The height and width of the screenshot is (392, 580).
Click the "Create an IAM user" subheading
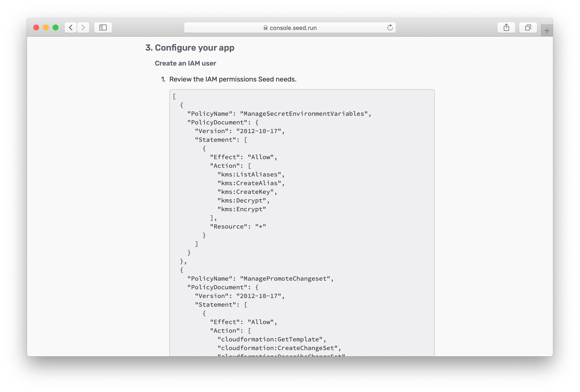point(185,63)
